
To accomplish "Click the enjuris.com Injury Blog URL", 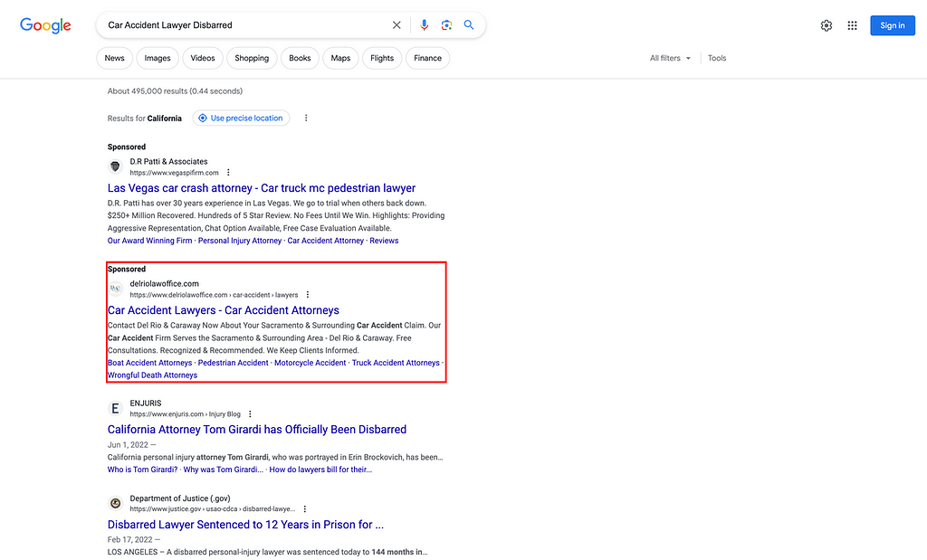I will tap(185, 414).
